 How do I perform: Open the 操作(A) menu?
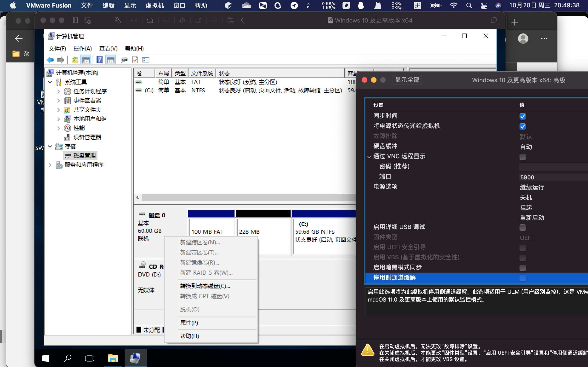tap(82, 48)
